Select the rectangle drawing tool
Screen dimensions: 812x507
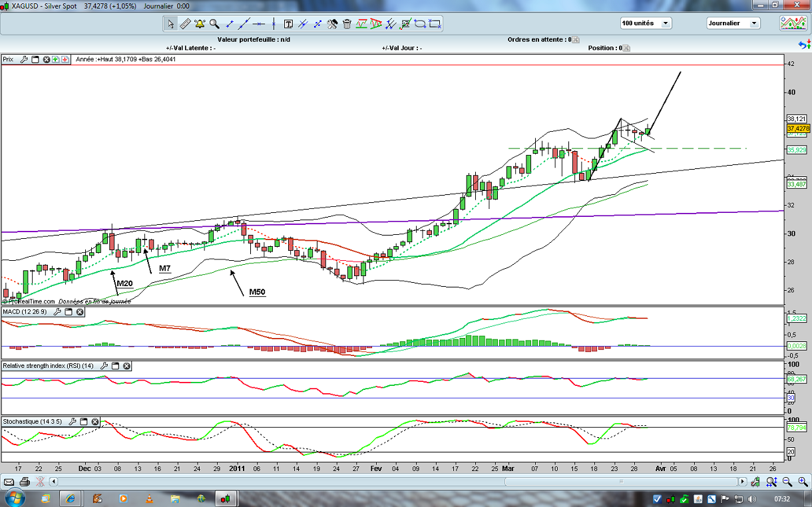pos(435,24)
